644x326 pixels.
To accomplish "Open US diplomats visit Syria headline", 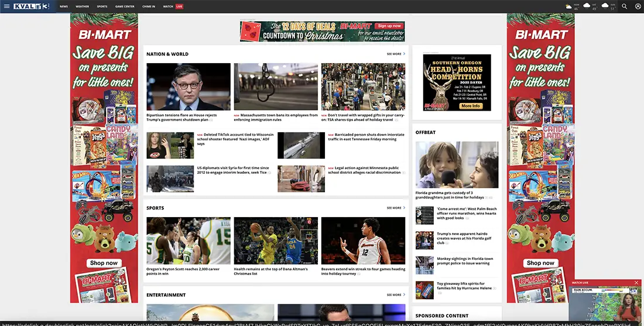I will [234, 170].
